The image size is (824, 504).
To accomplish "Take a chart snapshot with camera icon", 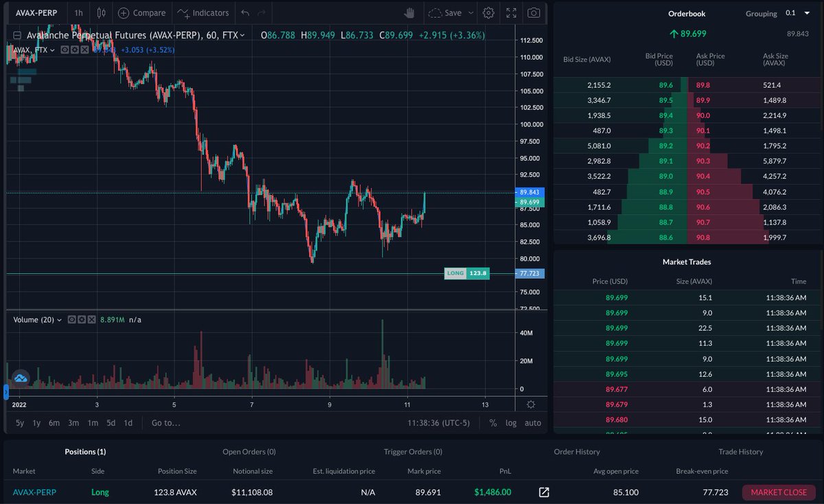I will pyautogui.click(x=534, y=12).
